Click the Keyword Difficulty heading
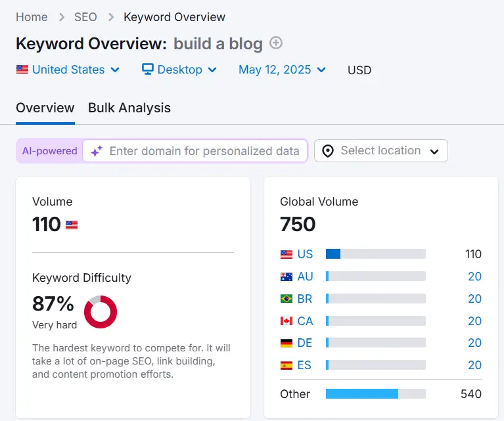 tap(81, 278)
